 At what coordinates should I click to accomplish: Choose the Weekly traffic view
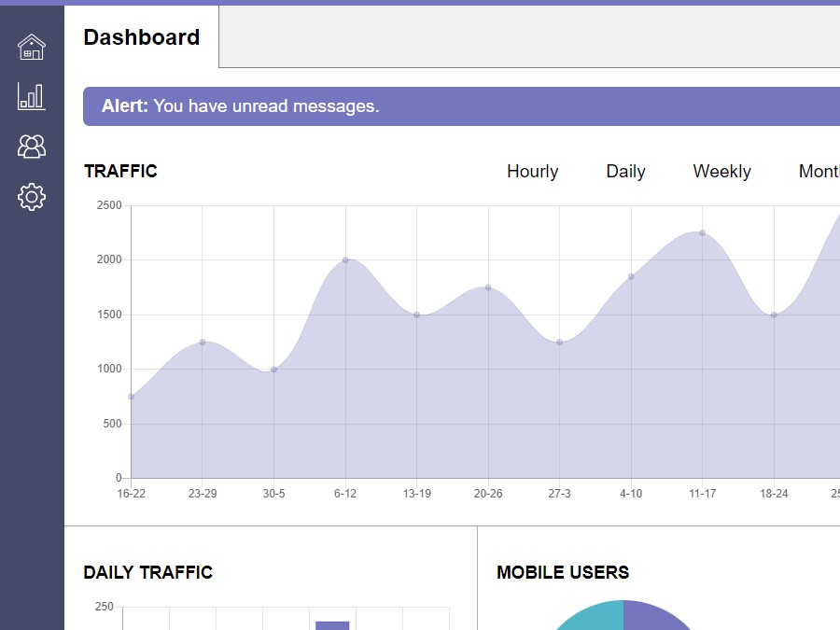[721, 172]
